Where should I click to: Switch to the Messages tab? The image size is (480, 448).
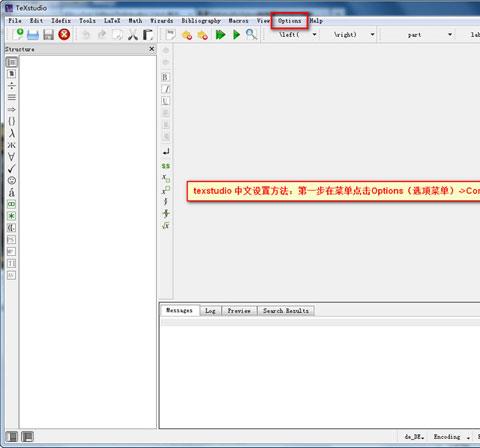point(179,310)
